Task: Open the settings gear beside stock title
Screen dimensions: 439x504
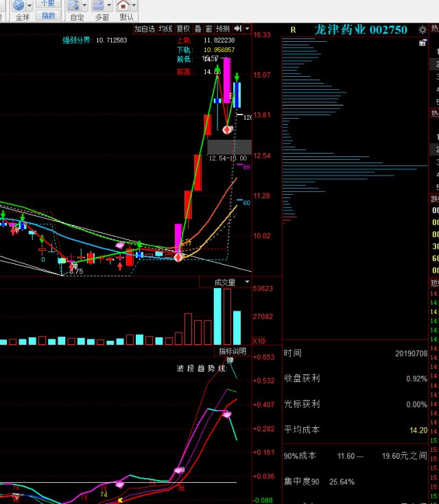Action: 422,29
